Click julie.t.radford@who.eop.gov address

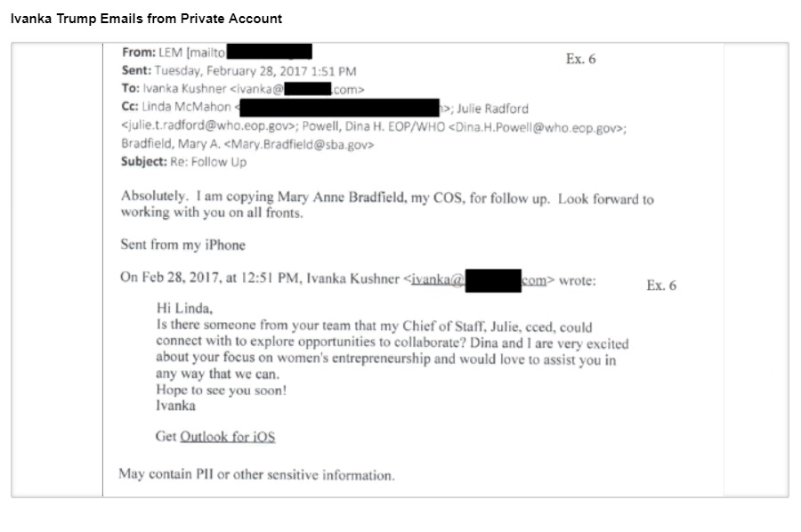click(208, 126)
